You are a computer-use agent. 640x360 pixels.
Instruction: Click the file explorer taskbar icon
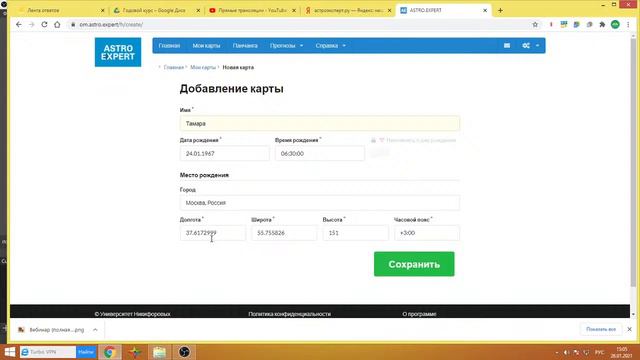click(x=159, y=352)
